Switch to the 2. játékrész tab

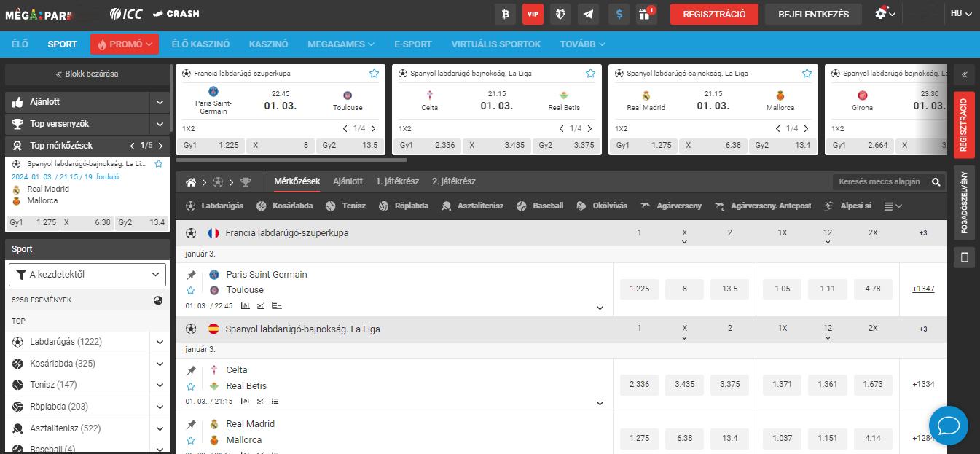pos(453,181)
